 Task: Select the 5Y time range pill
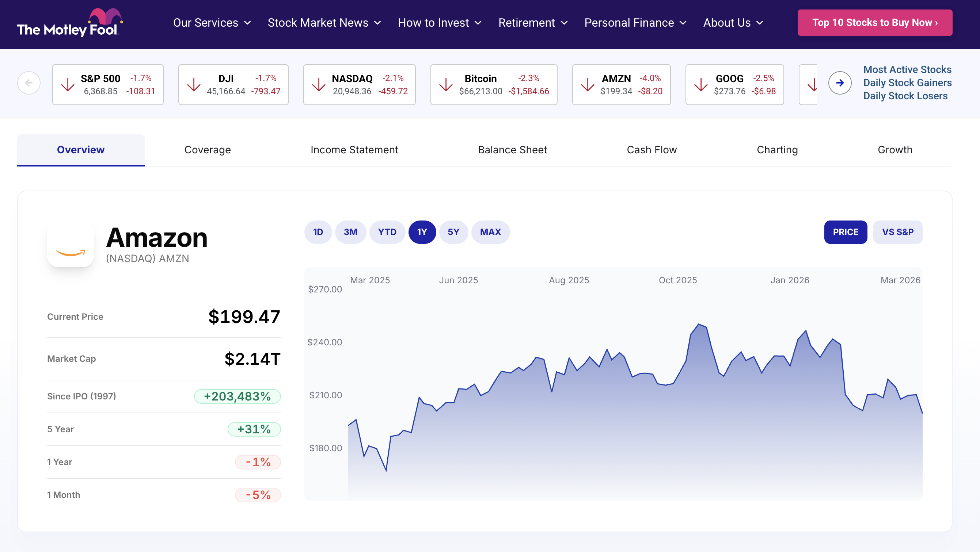[x=453, y=232]
